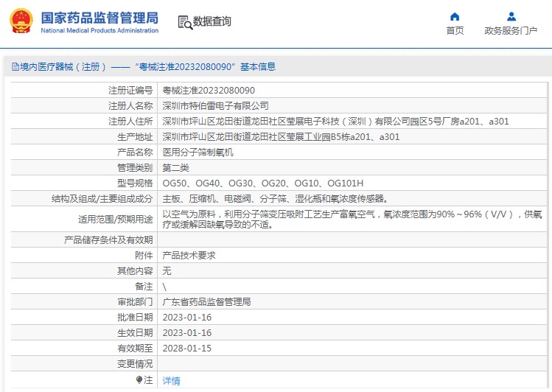Click the 备注 row label
This screenshot has height=392, width=552.
pos(144,287)
